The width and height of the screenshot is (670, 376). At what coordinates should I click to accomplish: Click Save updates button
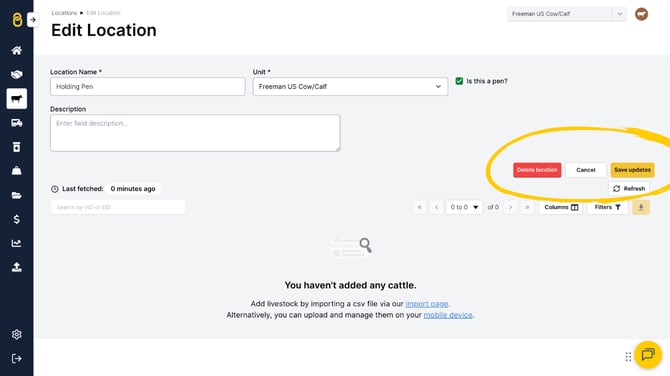[632, 170]
